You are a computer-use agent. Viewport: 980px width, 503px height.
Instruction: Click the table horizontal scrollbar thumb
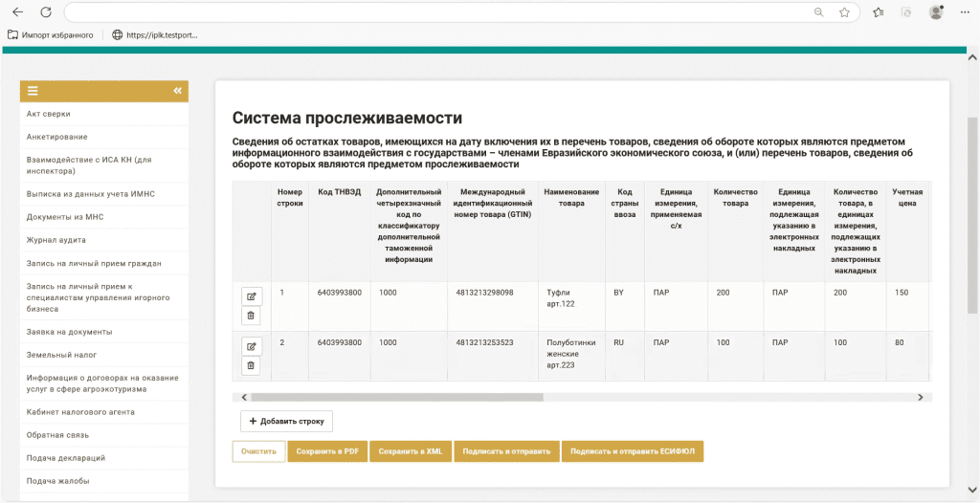pyautogui.click(x=397, y=397)
